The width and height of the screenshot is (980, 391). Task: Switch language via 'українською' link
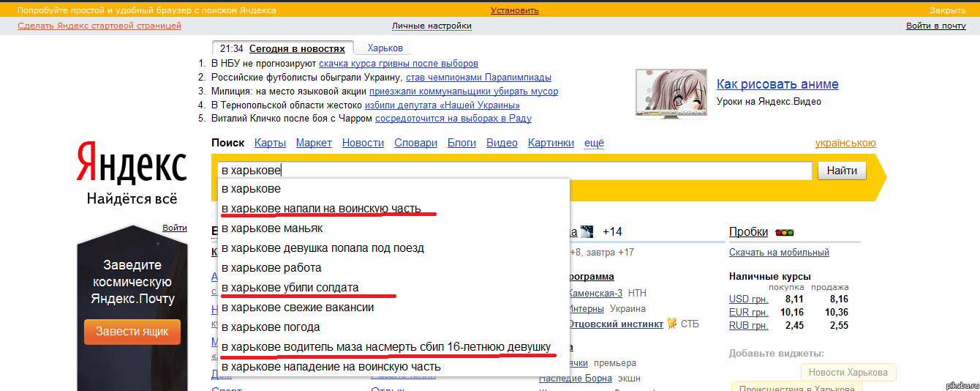coord(845,144)
